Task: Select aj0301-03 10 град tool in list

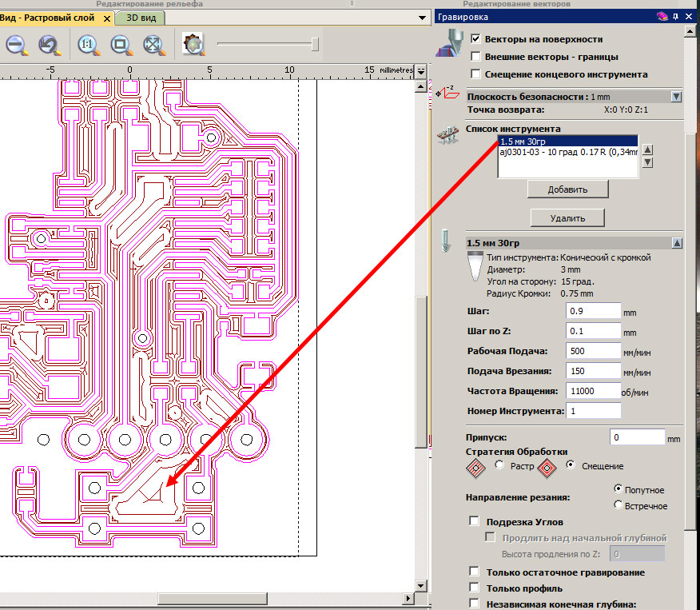Action: click(568, 152)
